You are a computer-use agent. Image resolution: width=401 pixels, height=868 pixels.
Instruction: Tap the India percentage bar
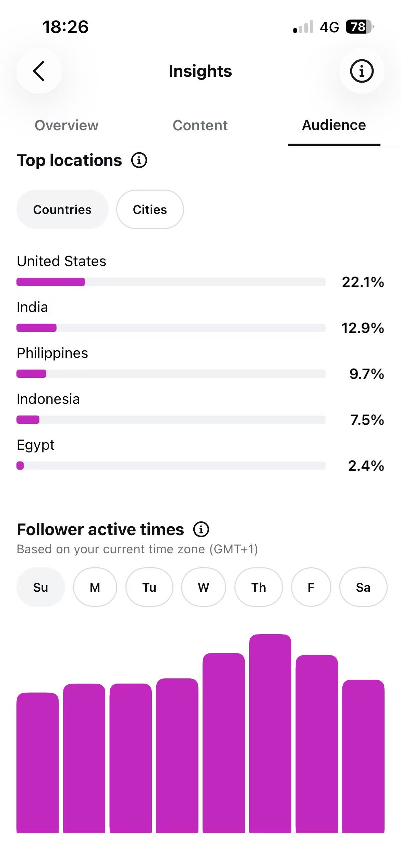(x=171, y=328)
